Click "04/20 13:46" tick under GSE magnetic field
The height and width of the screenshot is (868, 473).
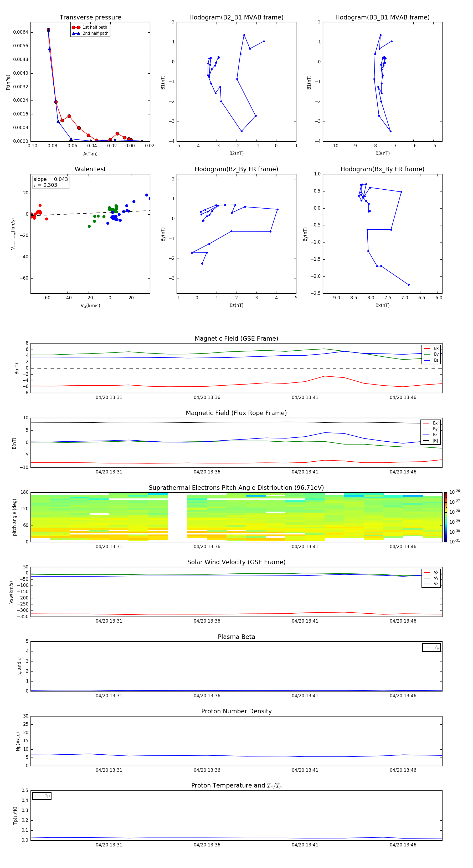[x=403, y=397]
